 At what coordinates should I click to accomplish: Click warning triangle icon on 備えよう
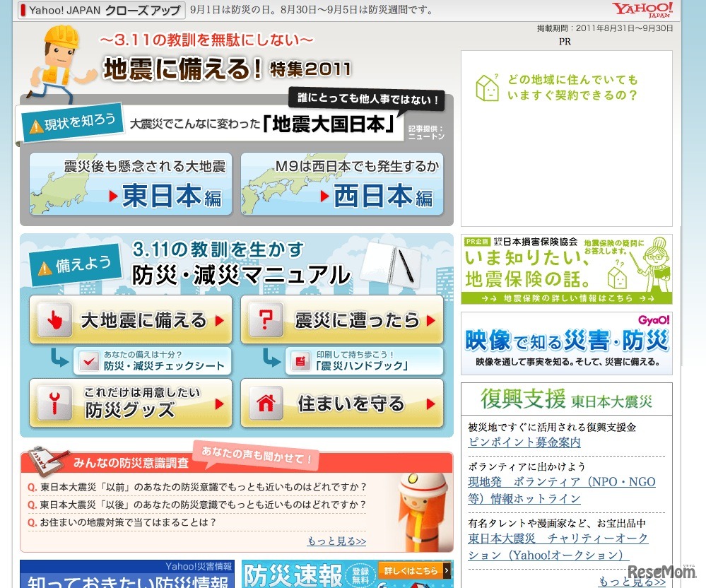(45, 269)
